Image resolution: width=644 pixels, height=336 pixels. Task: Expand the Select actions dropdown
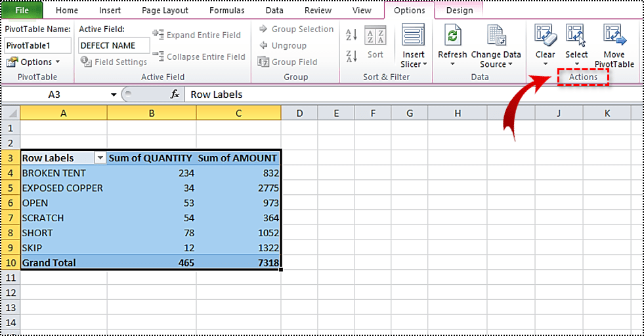point(576,64)
